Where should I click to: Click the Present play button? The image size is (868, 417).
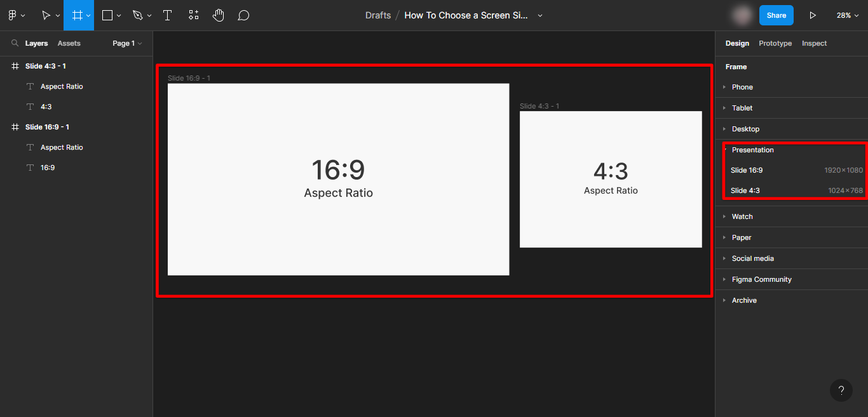(812, 15)
